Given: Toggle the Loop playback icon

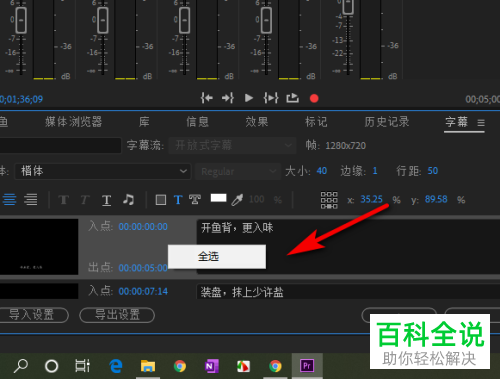Looking at the screenshot, I should tap(292, 98).
